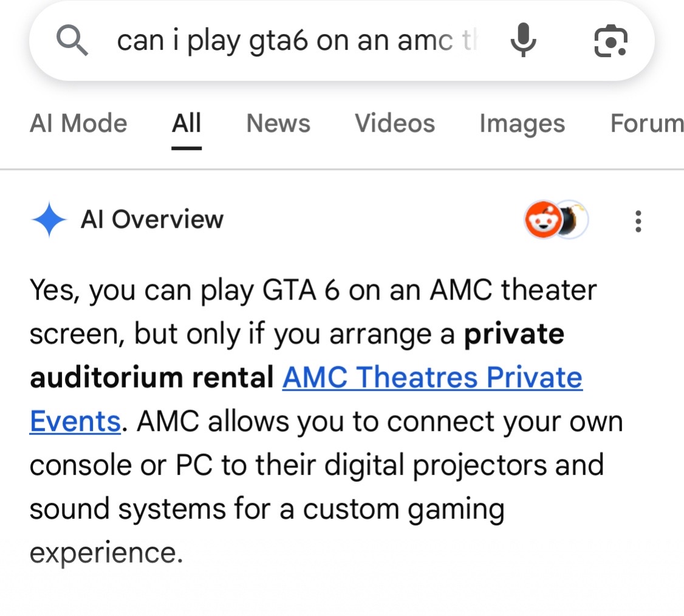This screenshot has height=616, width=684.
Task: Tap the microphone voice search icon
Action: click(x=523, y=40)
